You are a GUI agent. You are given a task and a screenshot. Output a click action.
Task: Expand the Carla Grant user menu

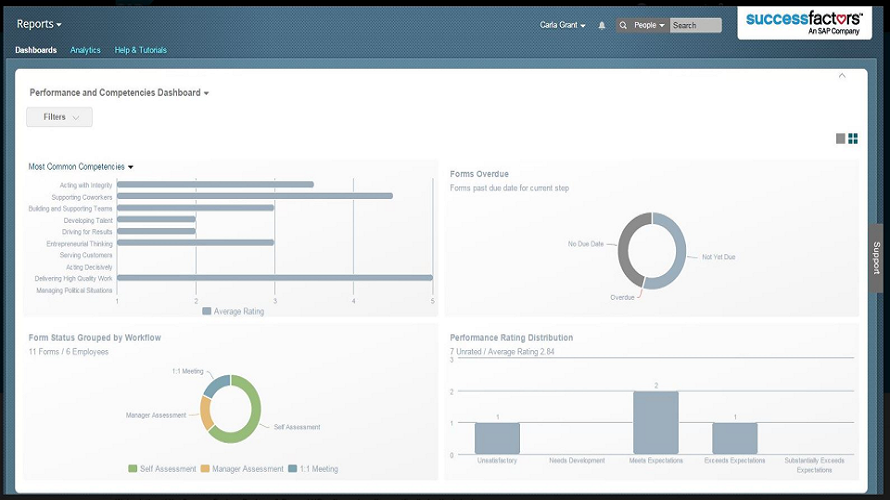click(x=563, y=25)
